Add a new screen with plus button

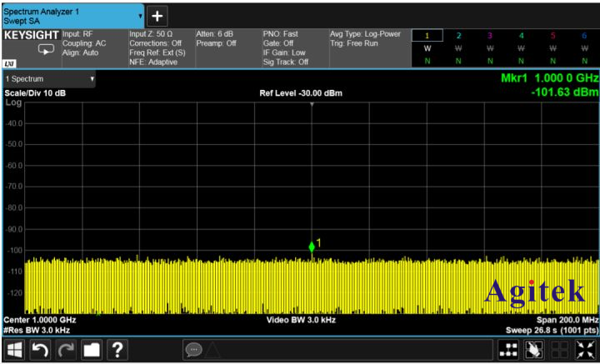coord(158,16)
